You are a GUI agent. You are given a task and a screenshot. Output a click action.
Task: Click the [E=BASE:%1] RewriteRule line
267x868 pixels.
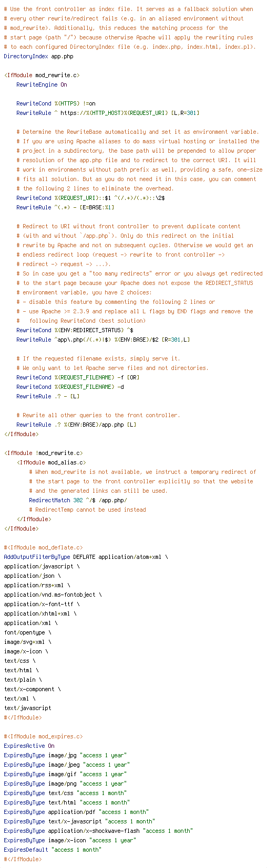[x=65, y=207]
